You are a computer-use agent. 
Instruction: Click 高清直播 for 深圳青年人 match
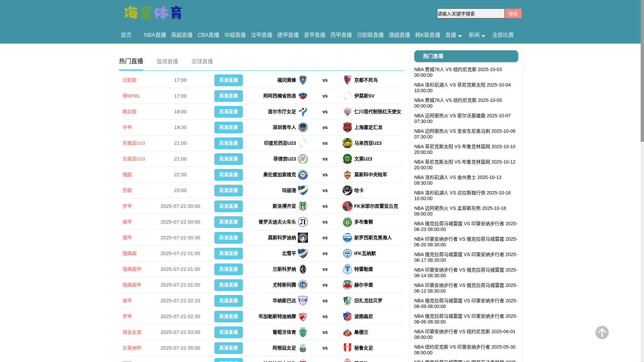coord(228,127)
